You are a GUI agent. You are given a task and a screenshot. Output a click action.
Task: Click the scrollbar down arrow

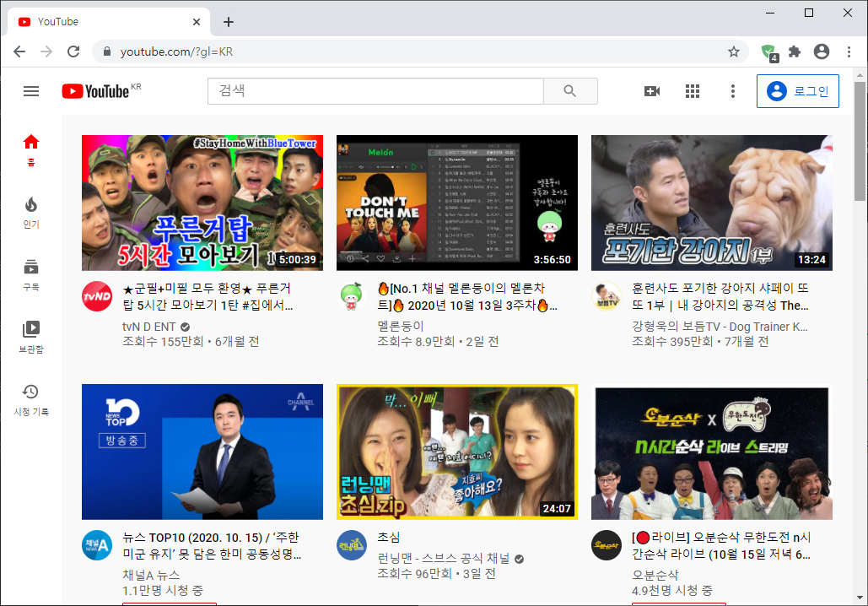[x=860, y=598]
